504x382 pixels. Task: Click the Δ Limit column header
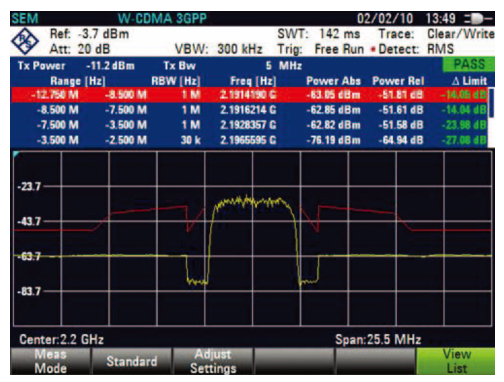click(x=469, y=81)
